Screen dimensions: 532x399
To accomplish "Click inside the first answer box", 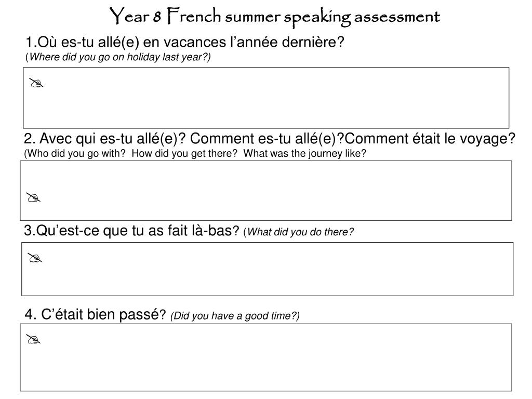I will [x=266, y=98].
